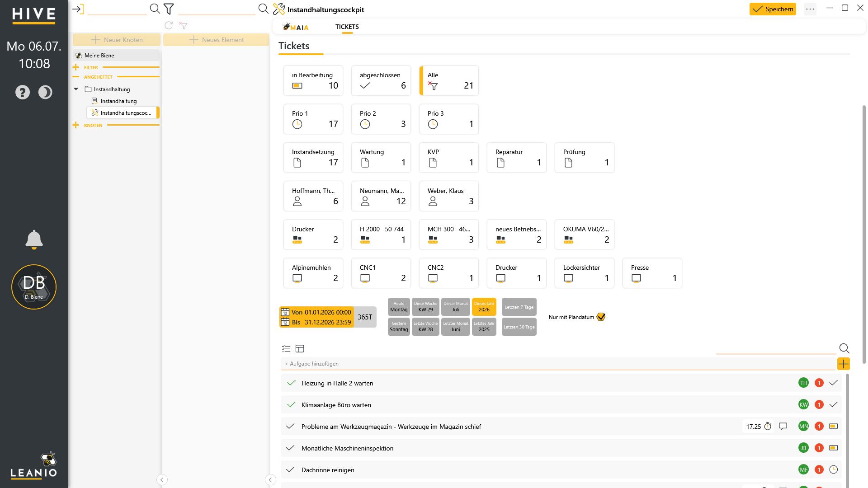This screenshot has width=868, height=488.
Task: Open the D. Biene user profile avatar
Action: 34,287
